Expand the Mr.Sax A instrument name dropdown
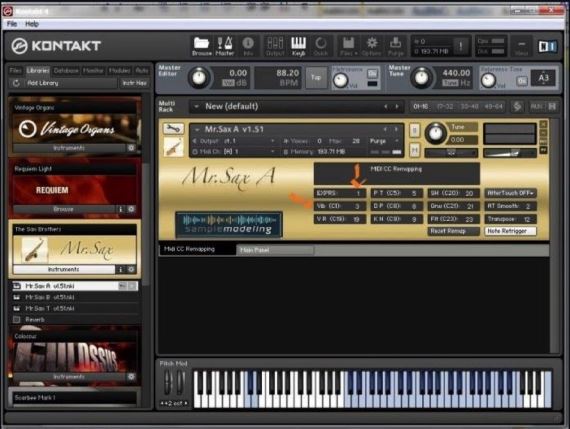Viewport: 570px width, 429px height. 197,129
